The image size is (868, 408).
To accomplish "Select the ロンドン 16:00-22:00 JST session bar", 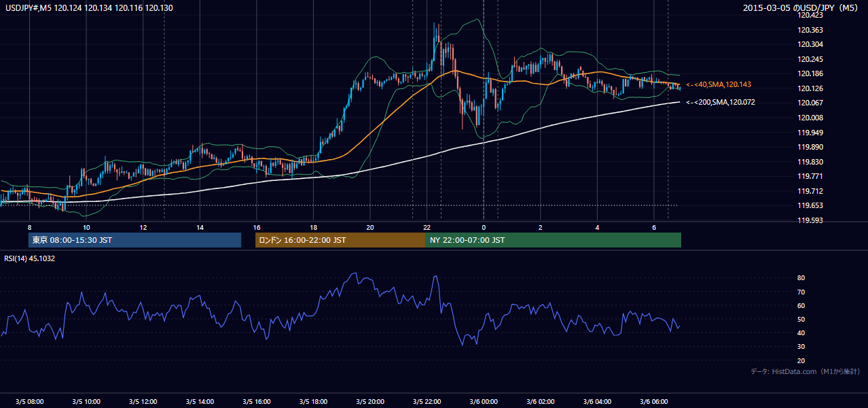I will tap(340, 240).
